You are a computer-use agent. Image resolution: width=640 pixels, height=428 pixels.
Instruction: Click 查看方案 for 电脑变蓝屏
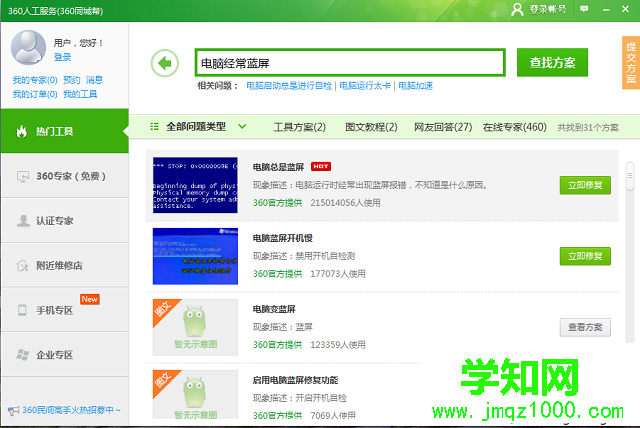tap(585, 327)
